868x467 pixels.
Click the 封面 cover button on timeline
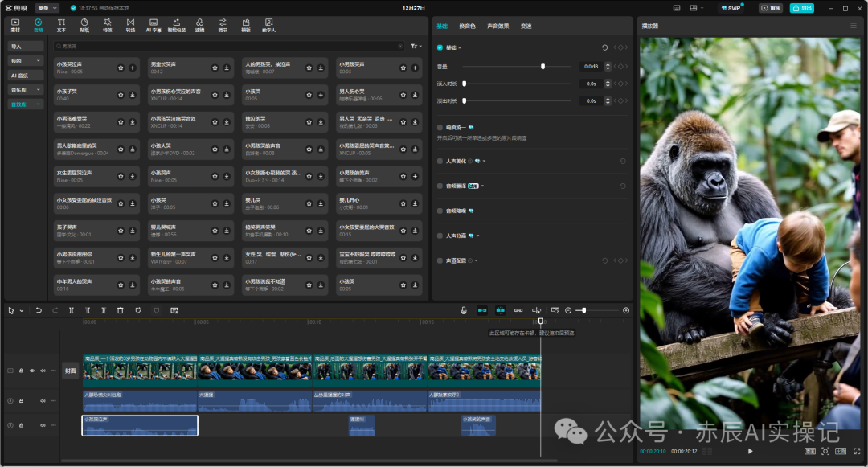point(70,371)
